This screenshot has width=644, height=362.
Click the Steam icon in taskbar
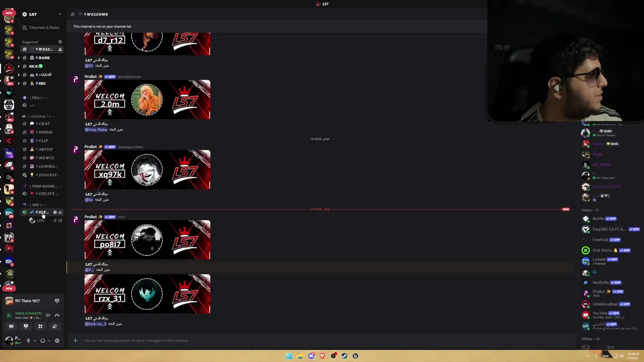pos(344,356)
